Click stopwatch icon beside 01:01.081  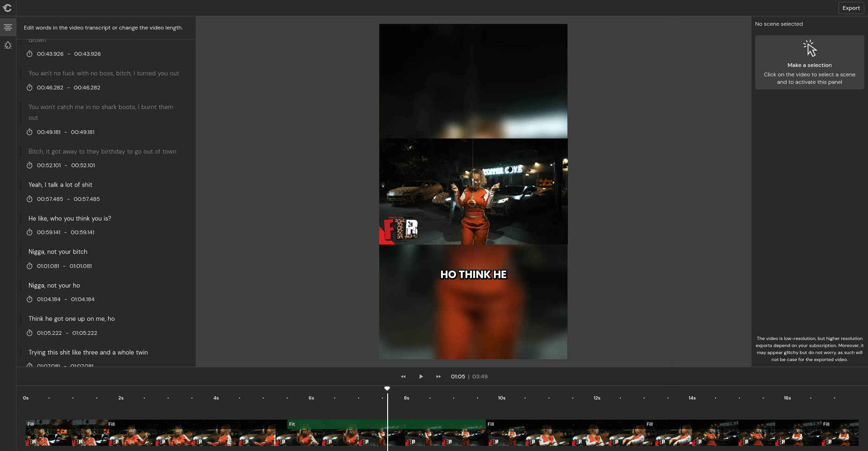pos(29,266)
